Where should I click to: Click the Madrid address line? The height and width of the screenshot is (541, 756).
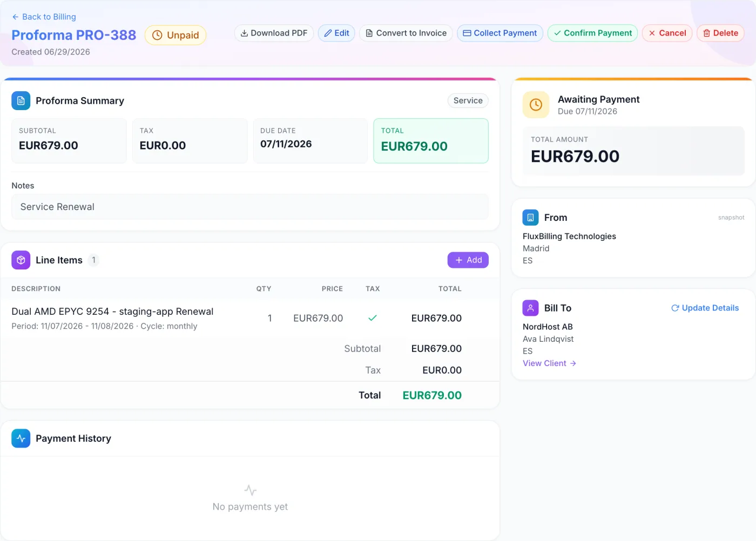(536, 248)
